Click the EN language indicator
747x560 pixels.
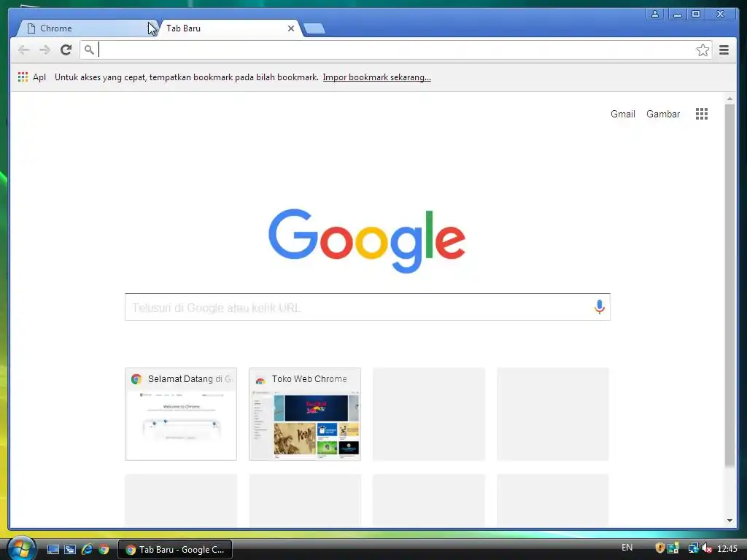pyautogui.click(x=627, y=548)
